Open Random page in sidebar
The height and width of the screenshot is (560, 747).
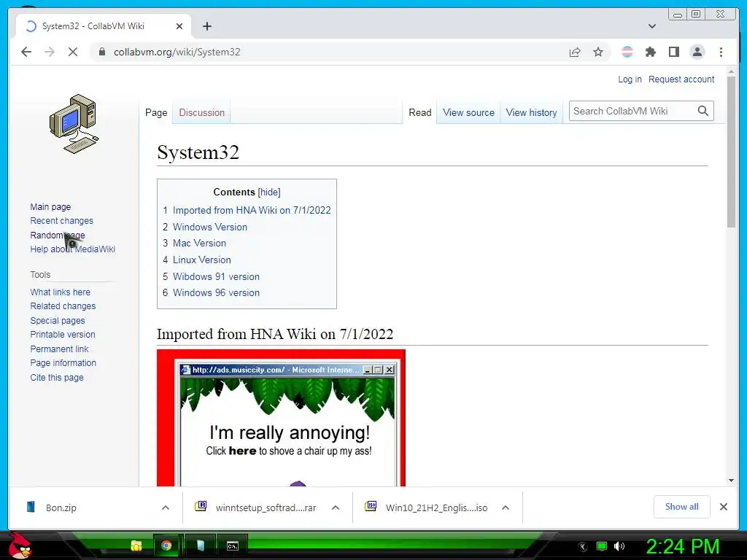pyautogui.click(x=57, y=235)
